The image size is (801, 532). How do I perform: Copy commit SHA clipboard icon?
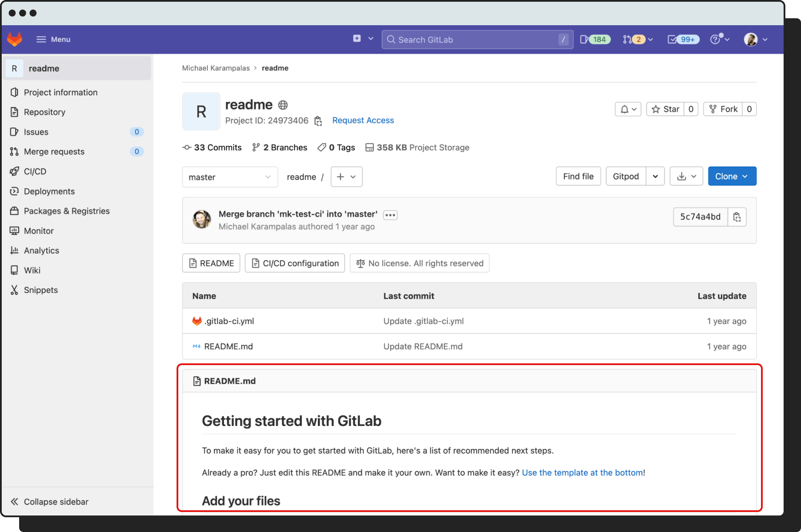coord(737,217)
